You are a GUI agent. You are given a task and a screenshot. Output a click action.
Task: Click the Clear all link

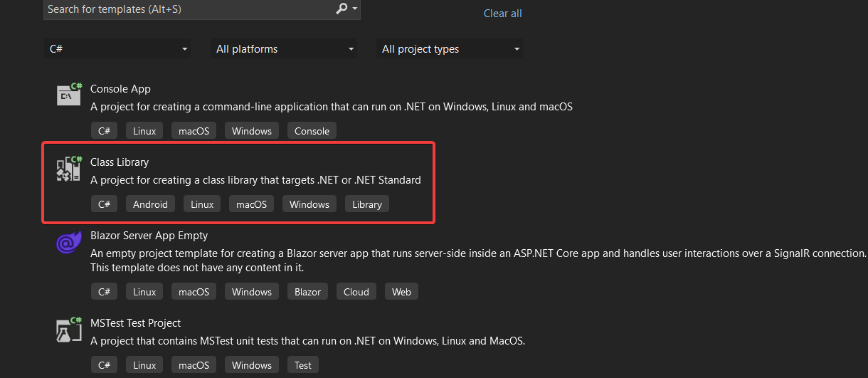click(502, 14)
